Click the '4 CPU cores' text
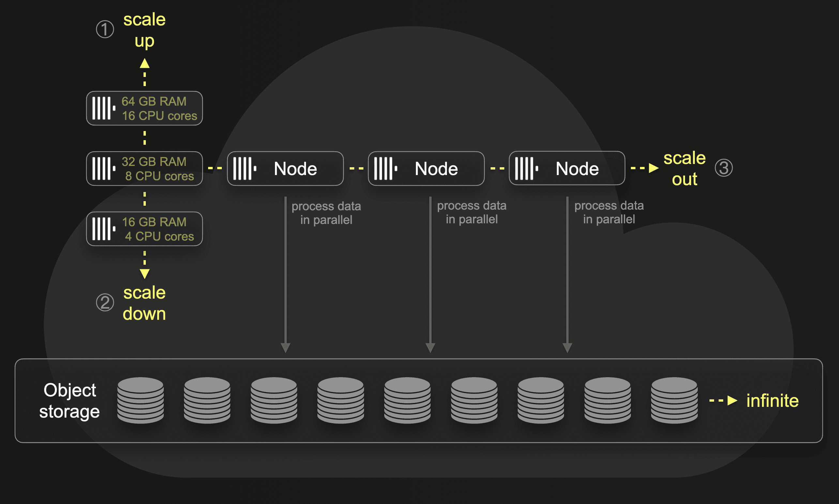Image resolution: width=839 pixels, height=504 pixels. click(160, 236)
